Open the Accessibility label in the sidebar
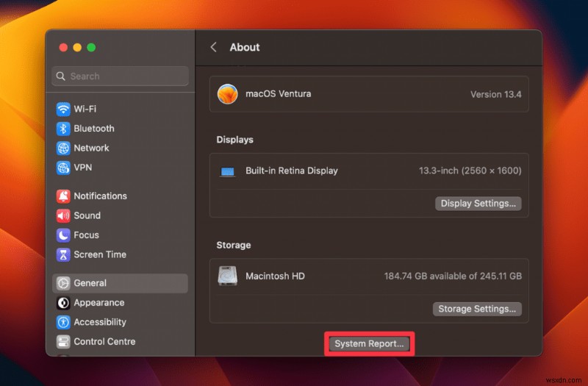Viewport: 588px width, 386px height. pos(100,322)
